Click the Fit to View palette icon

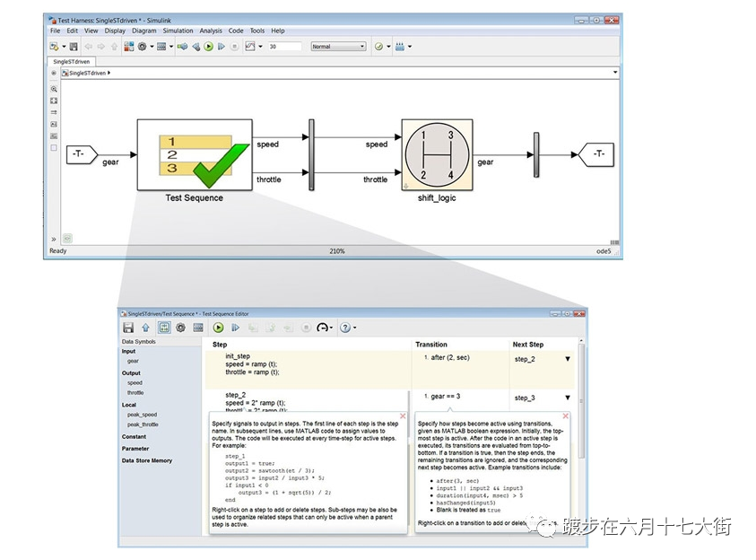point(54,101)
